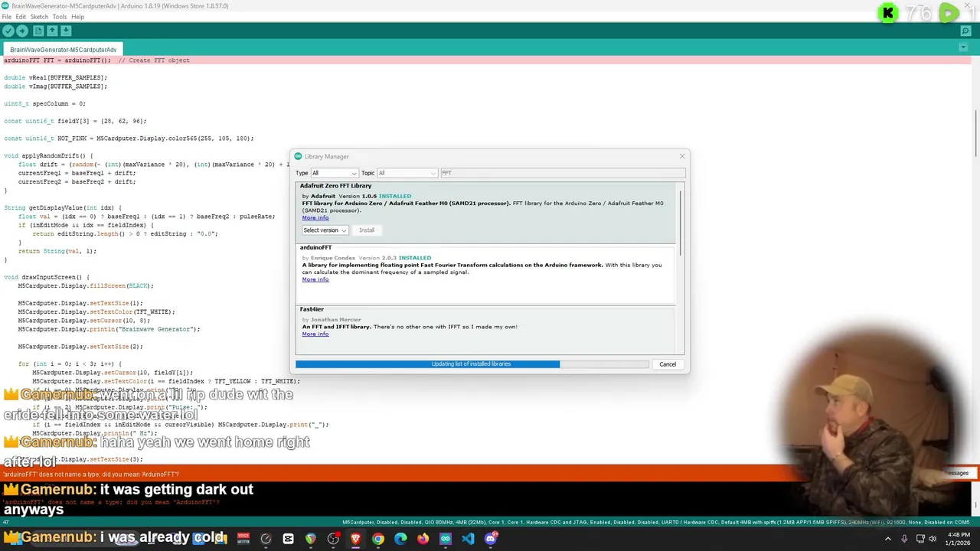Click the 'void drawInputScreen()' code line
980x551 pixels.
click(47, 277)
